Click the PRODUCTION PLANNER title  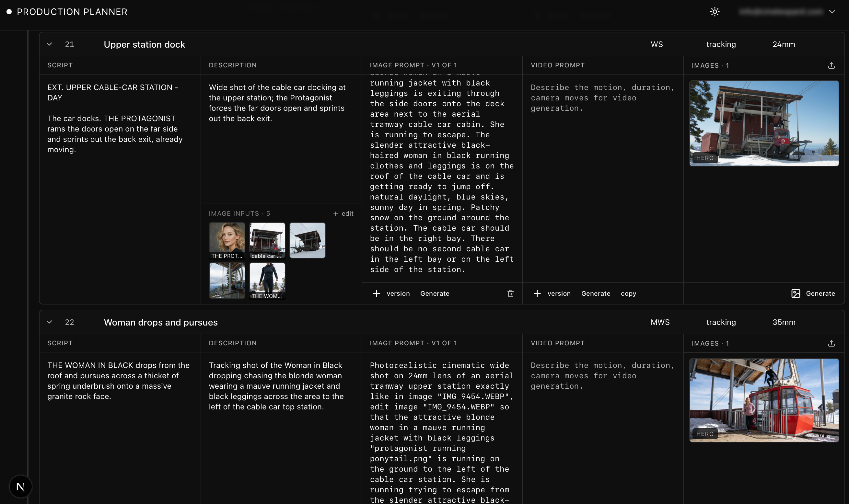point(72,12)
